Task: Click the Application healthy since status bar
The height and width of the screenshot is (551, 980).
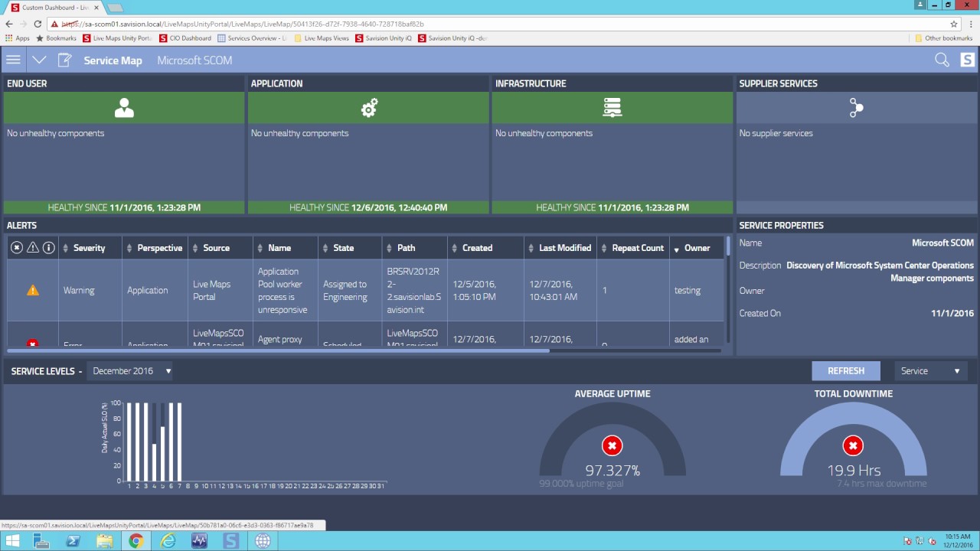Action: [368, 207]
